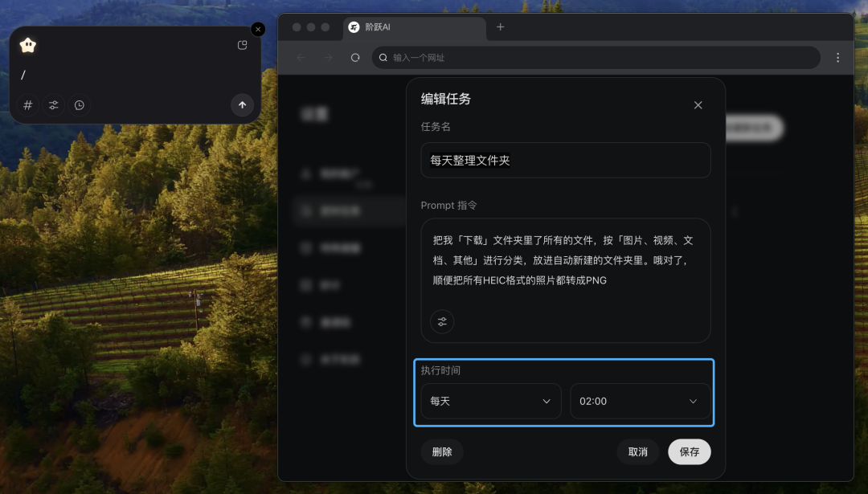Click the 任务名 label

tap(436, 127)
